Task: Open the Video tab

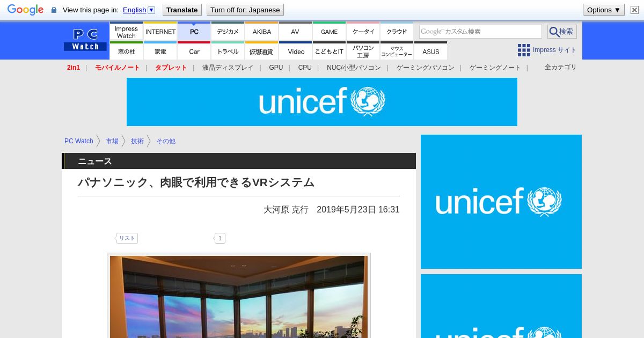Action: pos(295,51)
